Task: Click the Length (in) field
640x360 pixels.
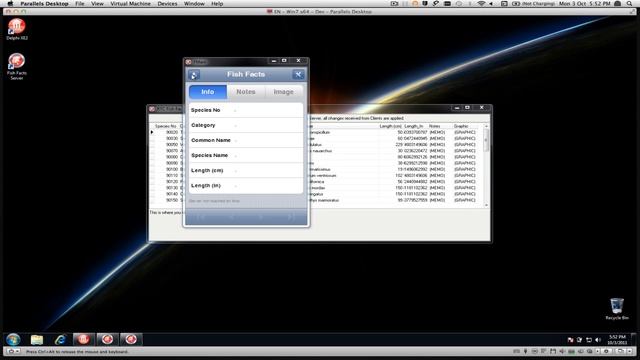Action: pyautogui.click(x=246, y=186)
